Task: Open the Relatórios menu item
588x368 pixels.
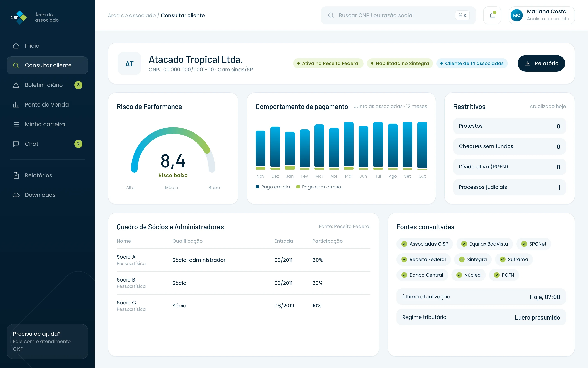Action: tap(47, 175)
